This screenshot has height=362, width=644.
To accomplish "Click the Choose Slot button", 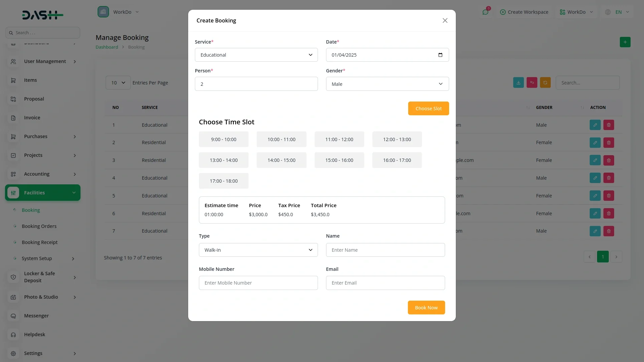I will pos(428,109).
